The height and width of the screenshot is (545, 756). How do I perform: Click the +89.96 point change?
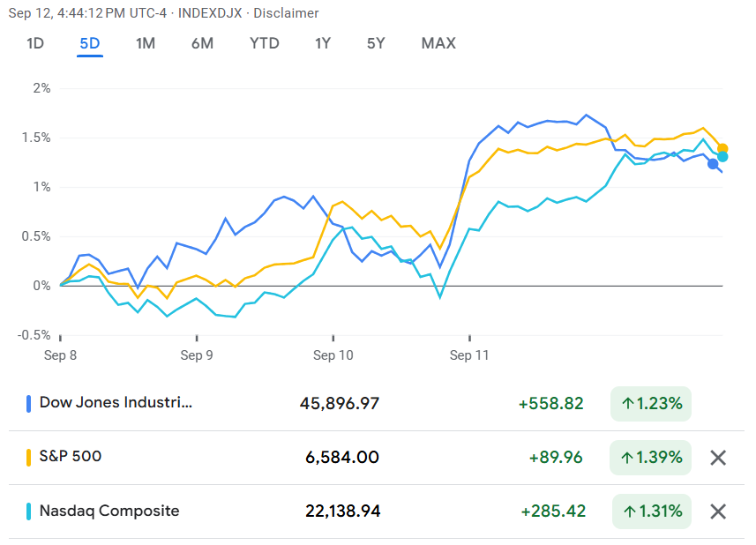556,458
